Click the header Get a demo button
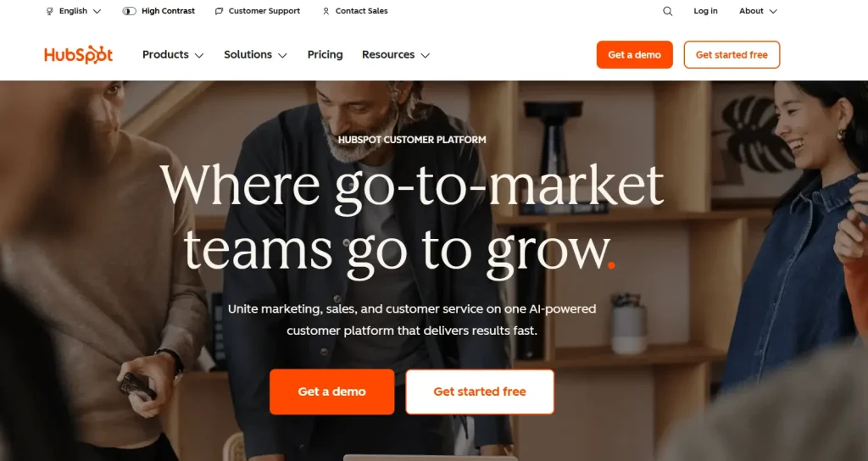The height and width of the screenshot is (461, 868). pyautogui.click(x=634, y=55)
